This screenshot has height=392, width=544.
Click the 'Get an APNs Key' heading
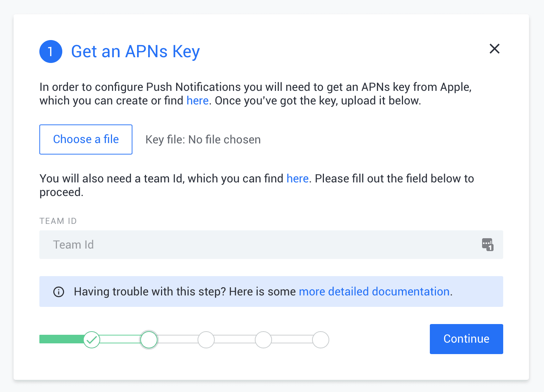point(135,51)
